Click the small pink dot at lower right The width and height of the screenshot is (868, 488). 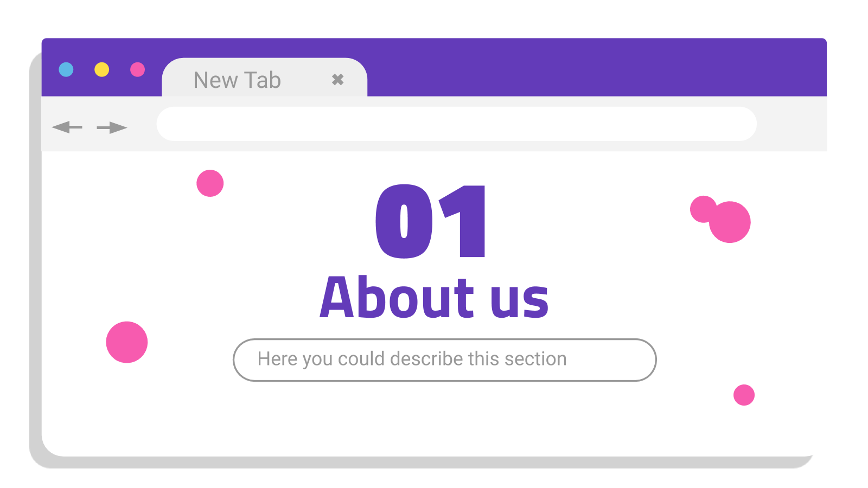pyautogui.click(x=744, y=395)
